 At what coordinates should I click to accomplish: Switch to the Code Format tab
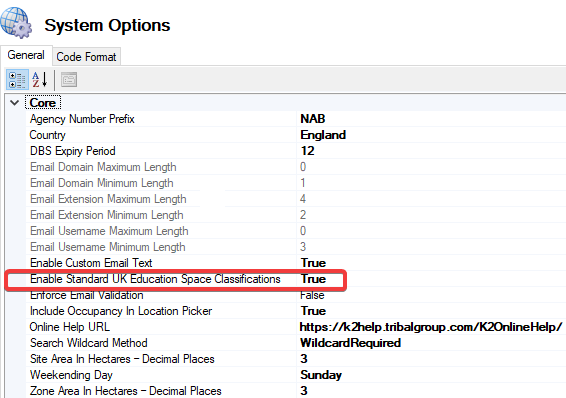[x=86, y=57]
